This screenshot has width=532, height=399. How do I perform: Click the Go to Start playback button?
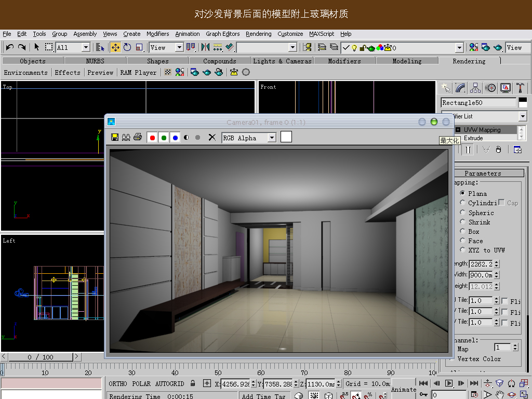[x=423, y=383]
